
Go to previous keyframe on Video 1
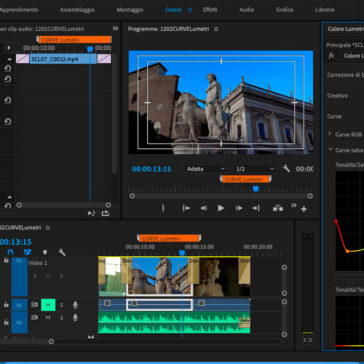[x=35, y=276]
